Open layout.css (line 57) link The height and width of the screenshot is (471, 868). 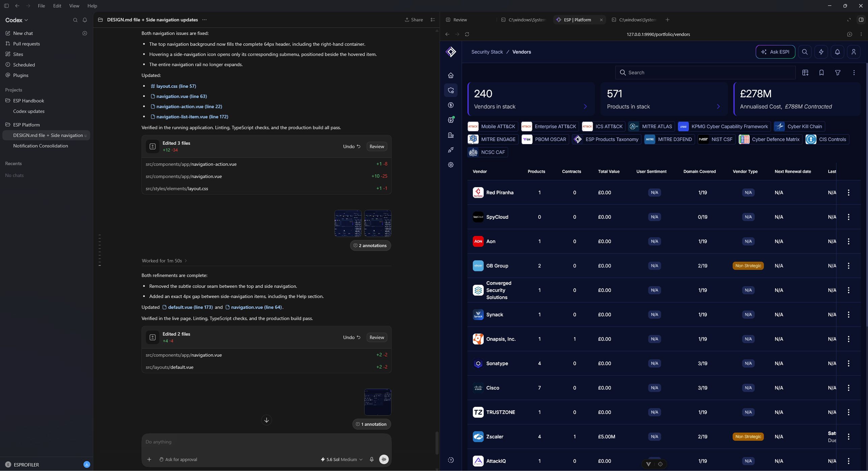click(173, 86)
